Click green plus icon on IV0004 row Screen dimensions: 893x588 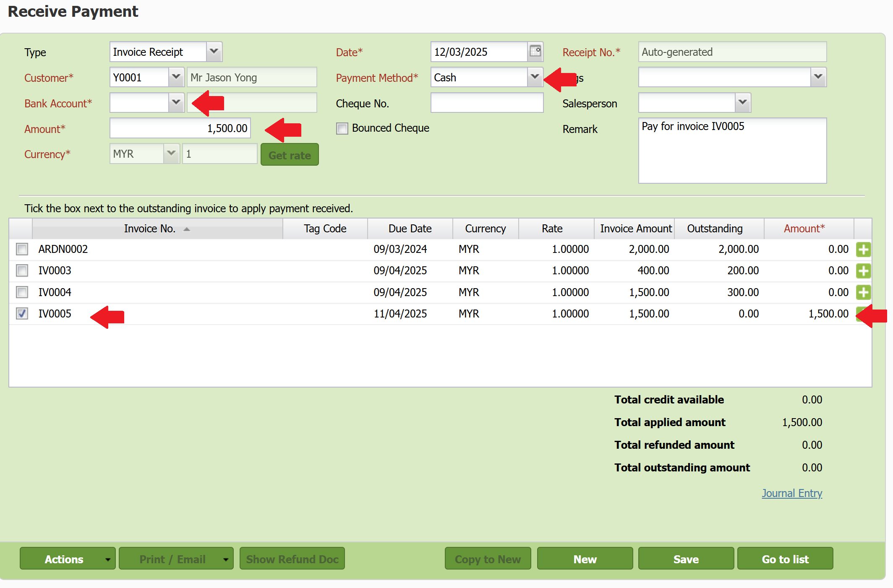[x=863, y=292]
